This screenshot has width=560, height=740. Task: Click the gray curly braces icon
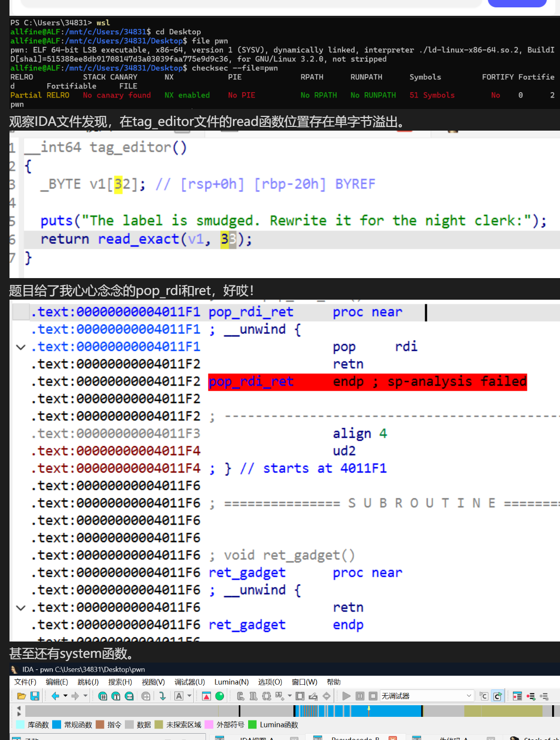tap(267, 696)
